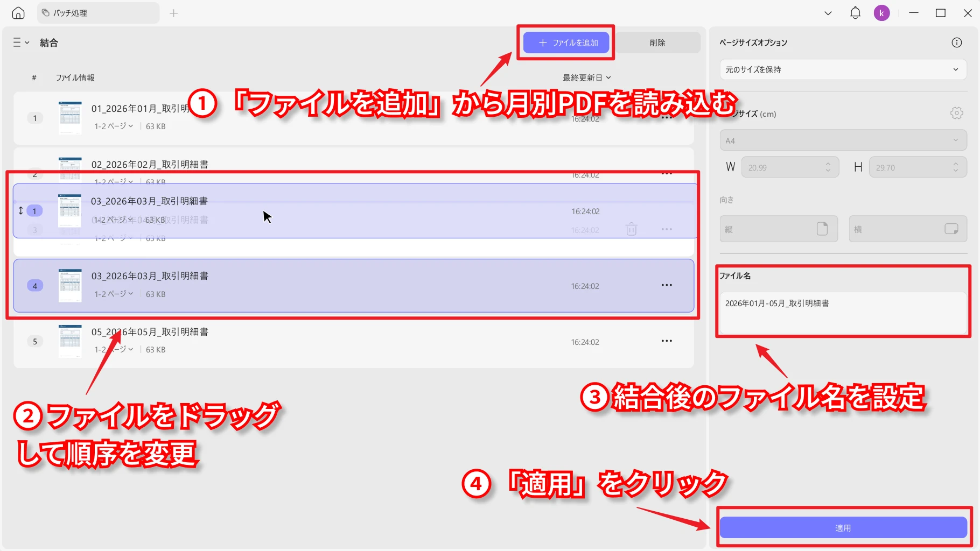Open more options for the 02_2026年02月 row
The width and height of the screenshot is (980, 551).
pyautogui.click(x=667, y=174)
